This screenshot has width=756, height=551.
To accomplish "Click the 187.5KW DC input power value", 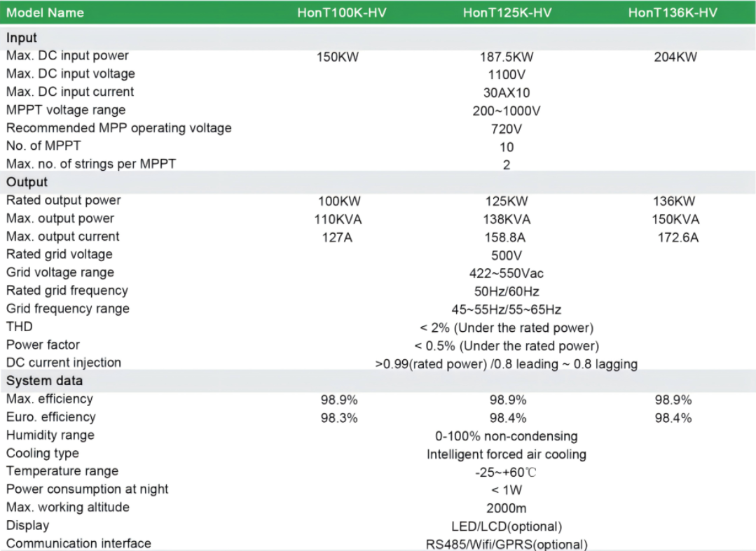I will point(507,58).
